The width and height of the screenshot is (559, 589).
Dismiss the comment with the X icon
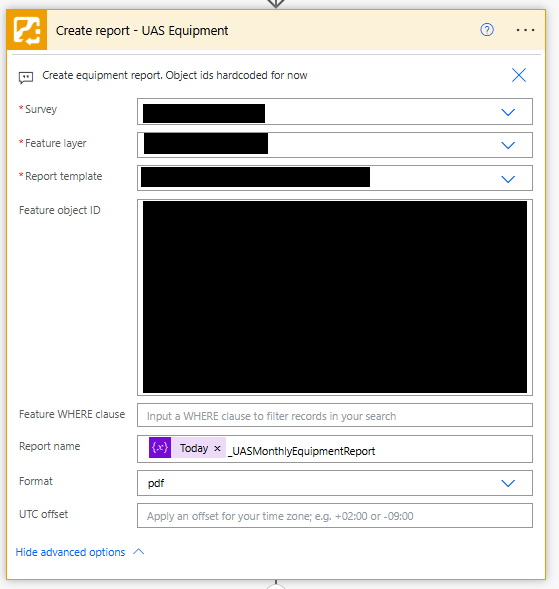pyautogui.click(x=519, y=75)
